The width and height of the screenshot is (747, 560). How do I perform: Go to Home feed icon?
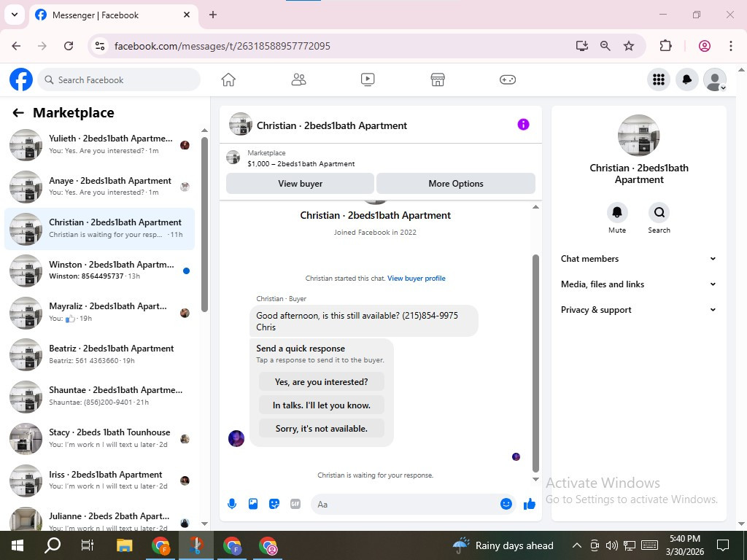pos(228,79)
